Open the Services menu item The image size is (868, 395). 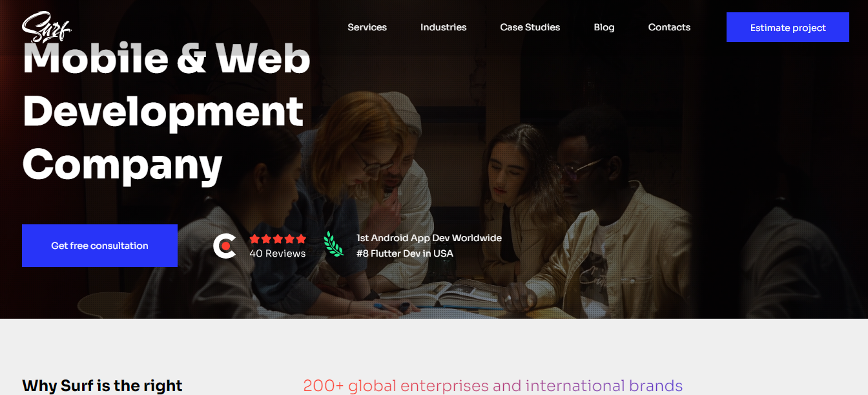[367, 27]
